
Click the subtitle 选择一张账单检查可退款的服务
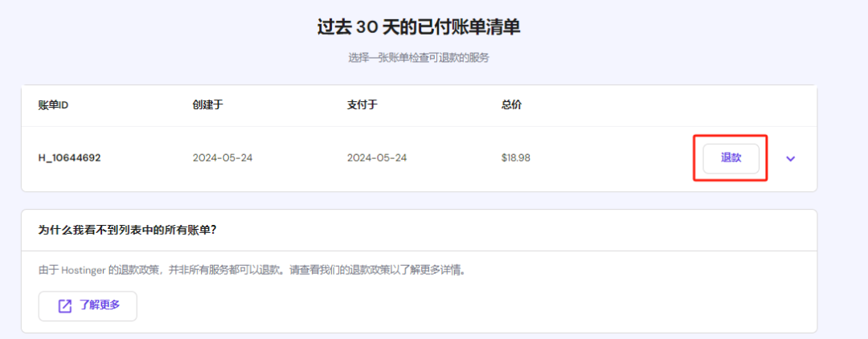click(x=418, y=58)
